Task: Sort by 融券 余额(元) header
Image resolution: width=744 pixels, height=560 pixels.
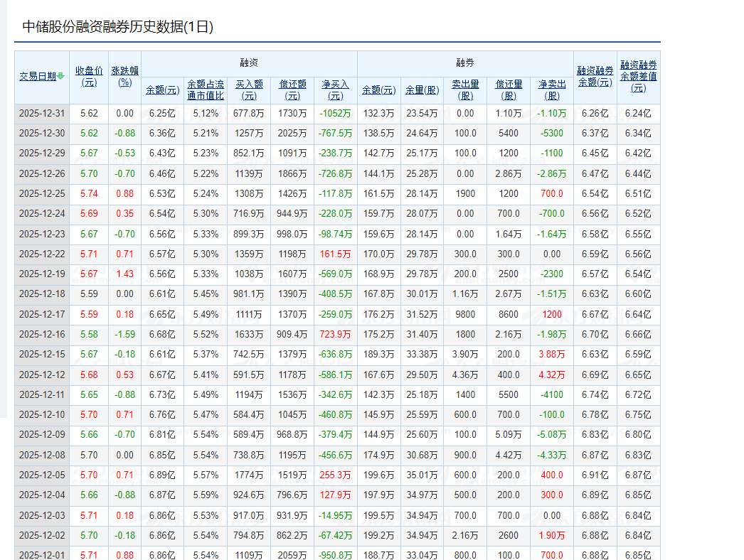Action: click(378, 90)
